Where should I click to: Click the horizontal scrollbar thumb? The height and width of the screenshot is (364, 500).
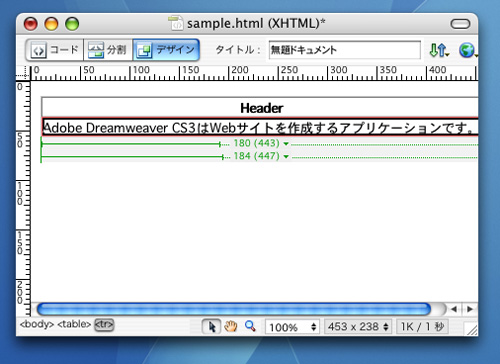pos(234,309)
